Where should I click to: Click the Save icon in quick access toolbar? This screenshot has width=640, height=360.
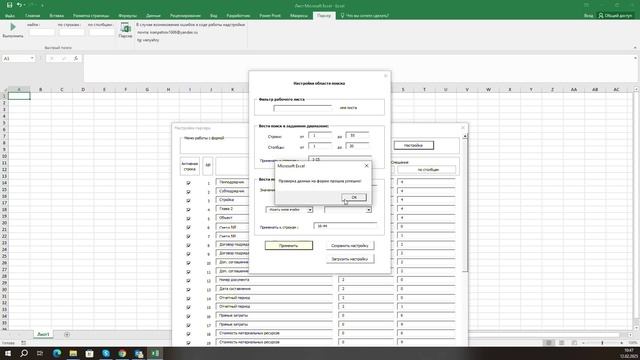click(x=9, y=5)
